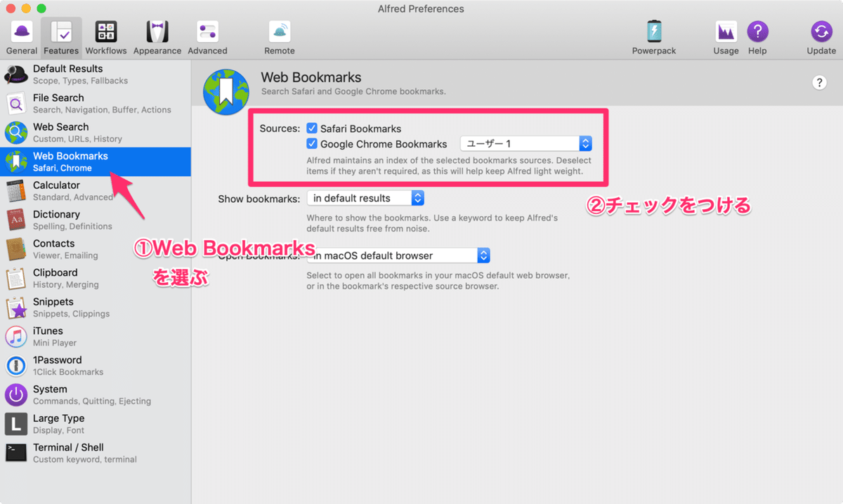
Task: Click the Dictionary book icon
Action: 16,220
